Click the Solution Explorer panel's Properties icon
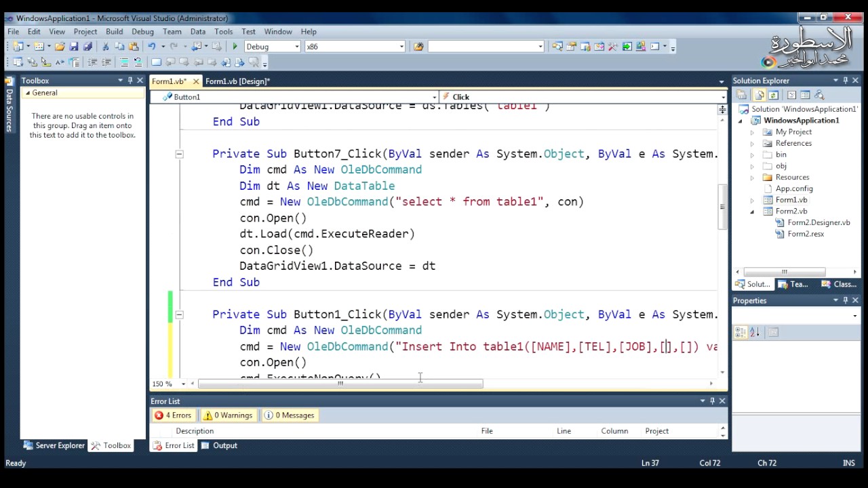 pyautogui.click(x=742, y=96)
